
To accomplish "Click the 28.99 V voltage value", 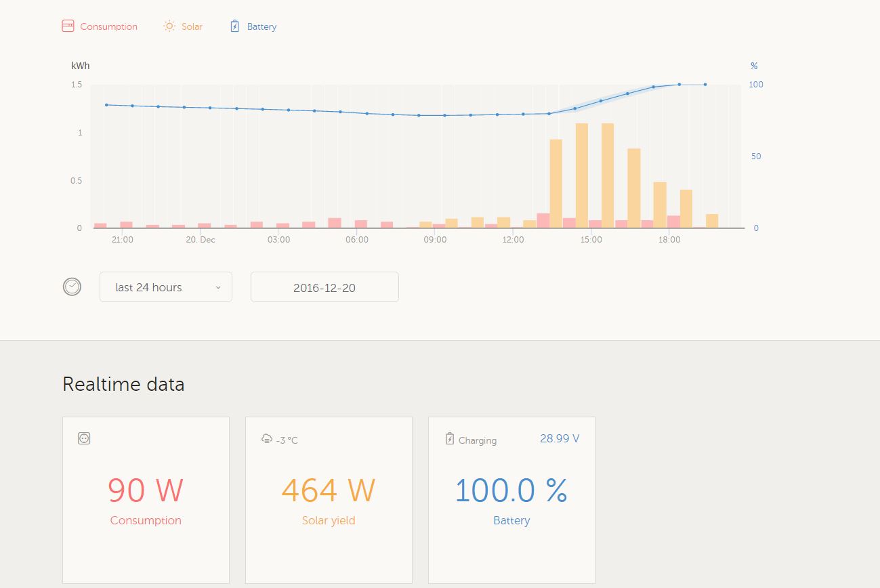I will (x=560, y=438).
